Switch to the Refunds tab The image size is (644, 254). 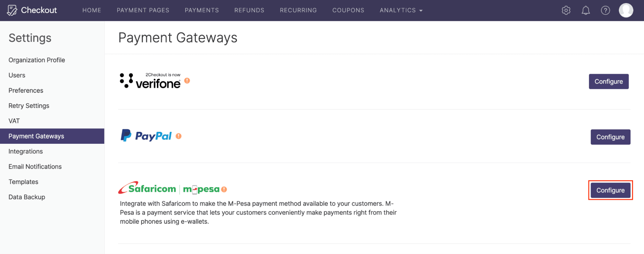(249, 10)
